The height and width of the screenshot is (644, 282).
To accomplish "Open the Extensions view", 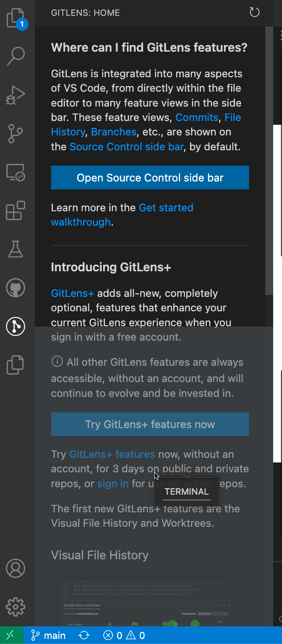I will 15,211.
